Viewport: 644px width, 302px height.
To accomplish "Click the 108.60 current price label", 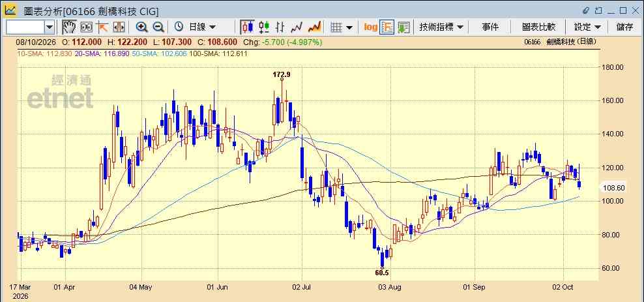I will (613, 188).
